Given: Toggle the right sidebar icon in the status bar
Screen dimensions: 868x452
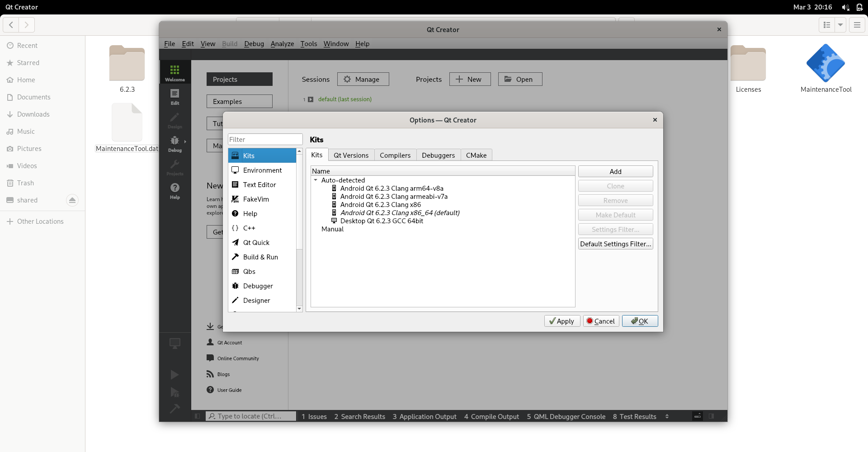Looking at the screenshot, I should point(712,416).
